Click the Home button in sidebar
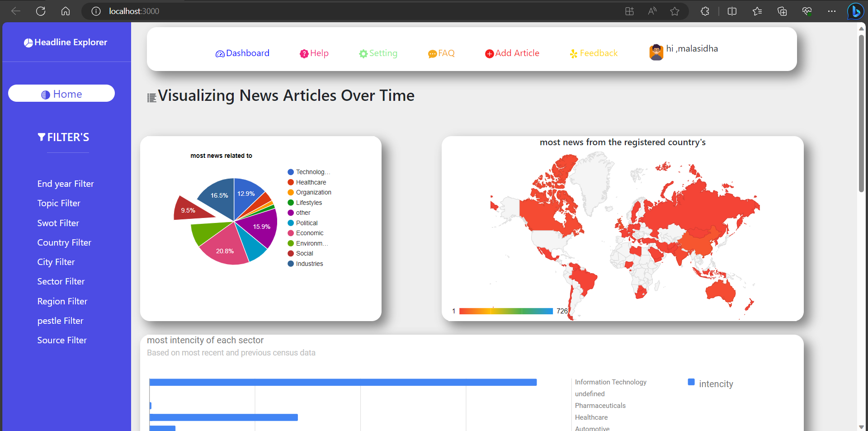 pos(61,94)
